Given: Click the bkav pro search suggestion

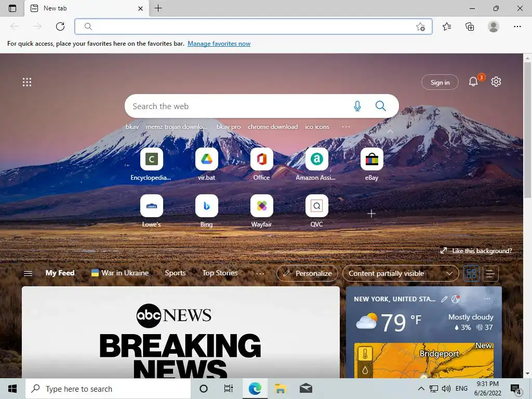Looking at the screenshot, I should [229, 127].
